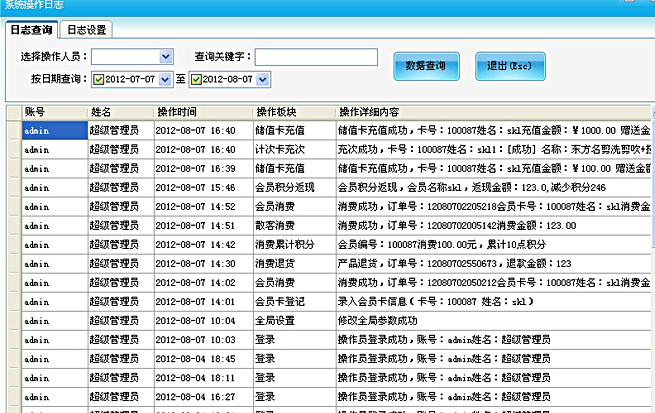This screenshot has height=413, width=655.
Task: Sort by the 账号 column header
Action: (52, 111)
